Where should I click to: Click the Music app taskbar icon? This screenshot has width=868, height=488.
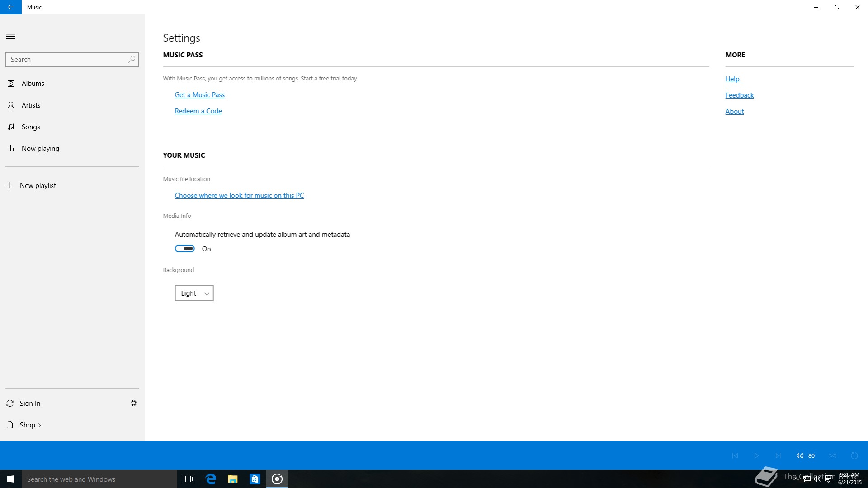point(277,479)
